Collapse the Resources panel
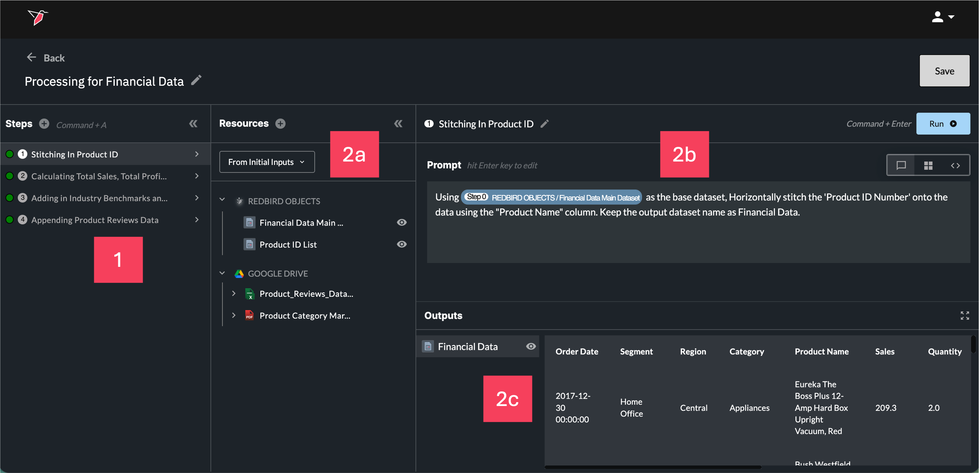 [x=398, y=123]
